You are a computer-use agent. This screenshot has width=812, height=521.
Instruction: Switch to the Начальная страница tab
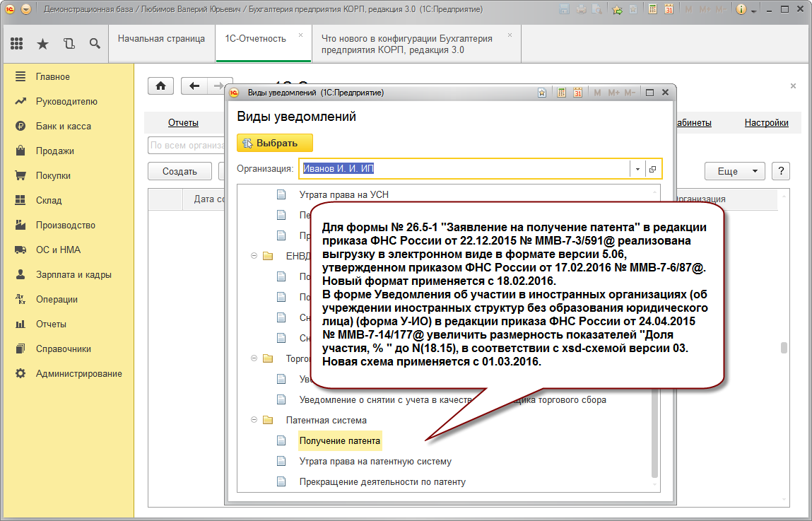point(161,39)
